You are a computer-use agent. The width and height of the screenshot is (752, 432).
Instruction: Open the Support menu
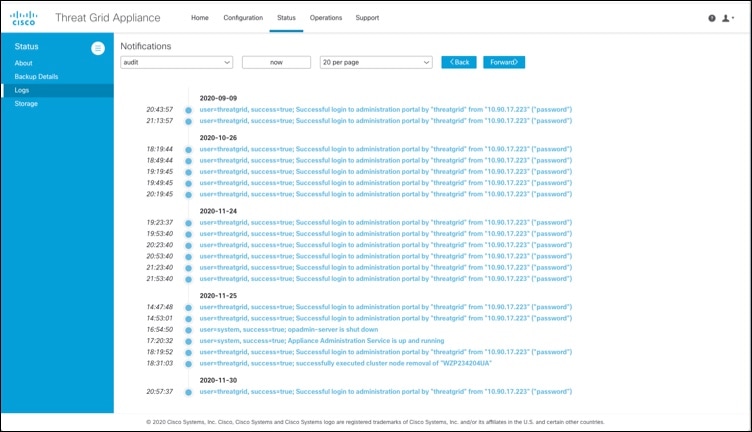coord(367,18)
